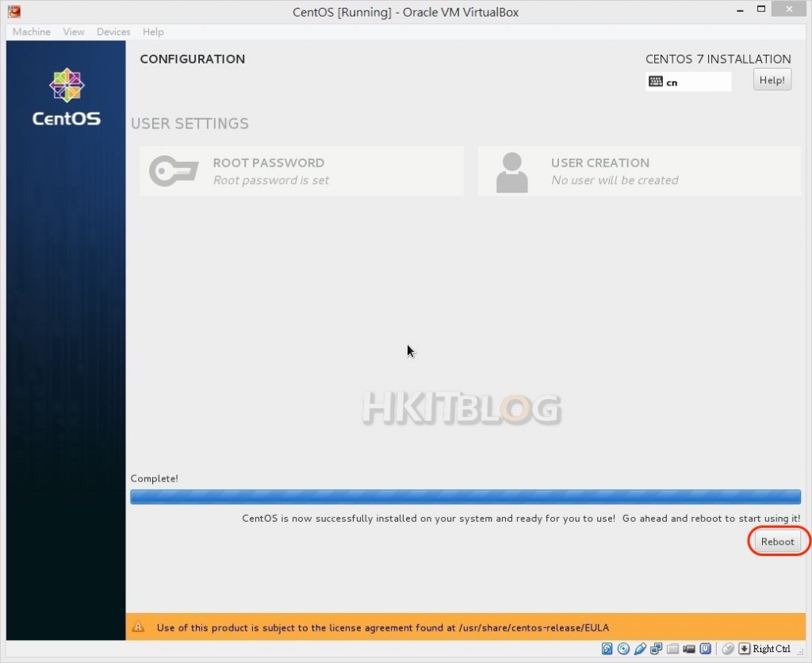Click the key icon for root password
The height and width of the screenshot is (663, 812).
coord(174,171)
